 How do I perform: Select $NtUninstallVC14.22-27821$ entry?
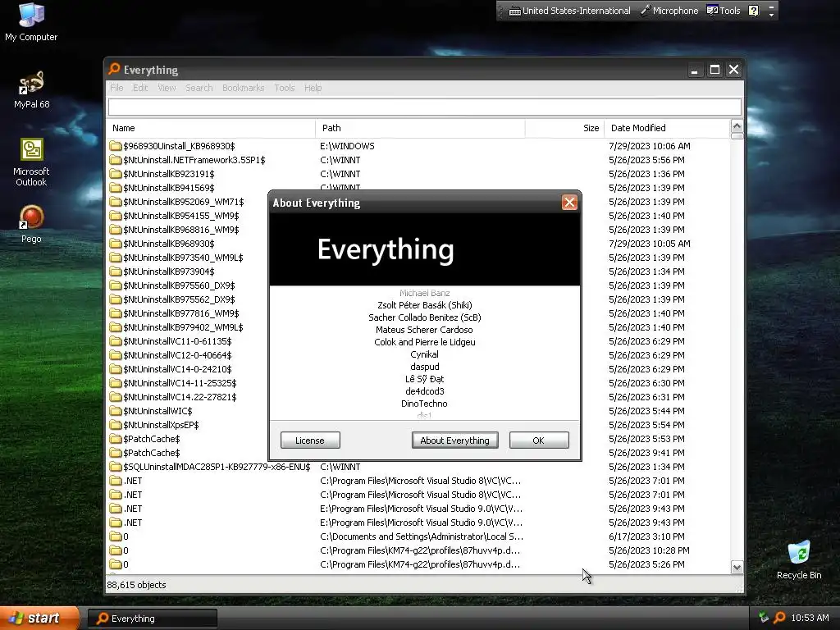click(x=180, y=397)
